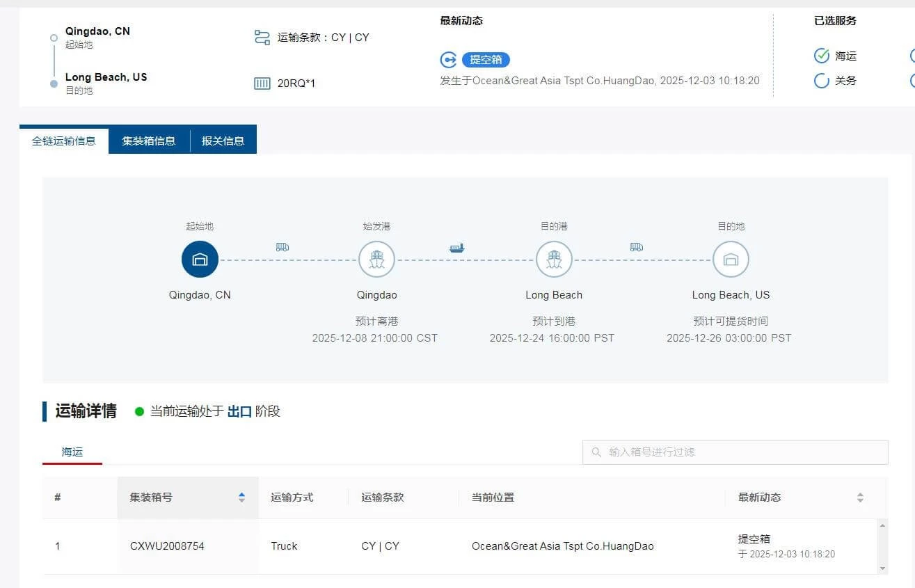915x588 pixels.
Task: Click the blue 提空箱 status badge
Action: [x=486, y=60]
